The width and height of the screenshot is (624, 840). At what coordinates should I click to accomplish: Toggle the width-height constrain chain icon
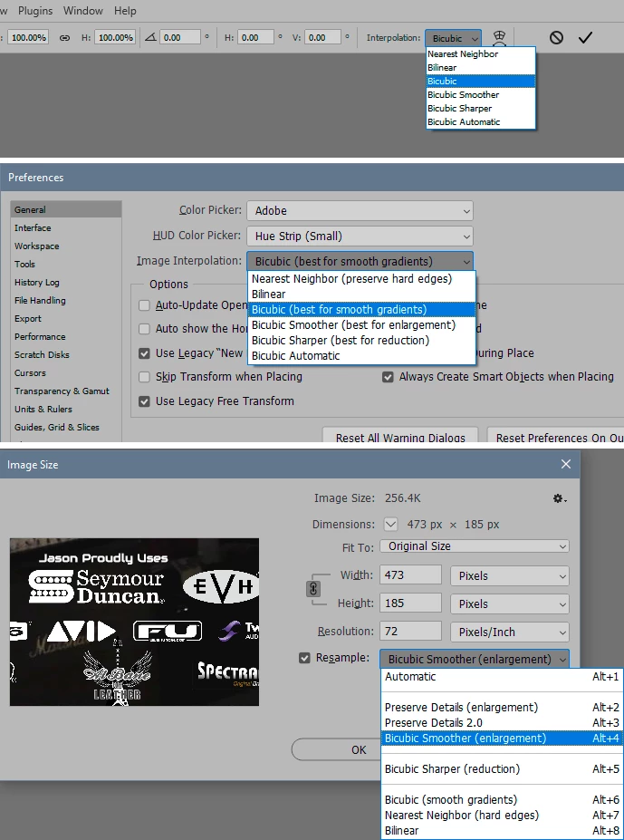313,589
